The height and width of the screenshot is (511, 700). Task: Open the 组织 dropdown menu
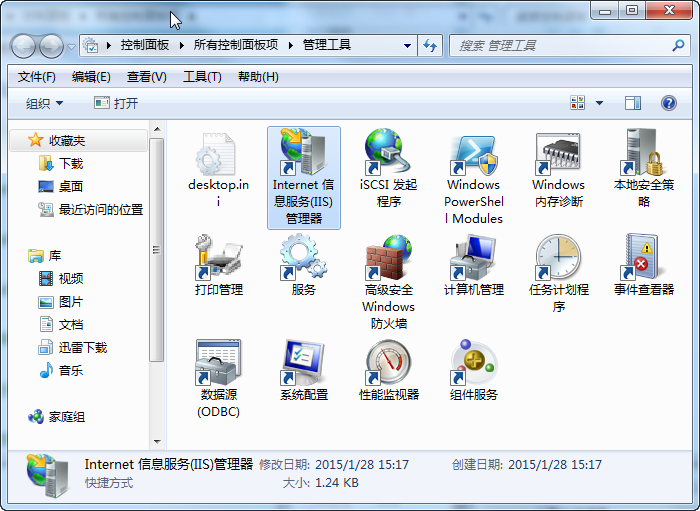pyautogui.click(x=44, y=103)
